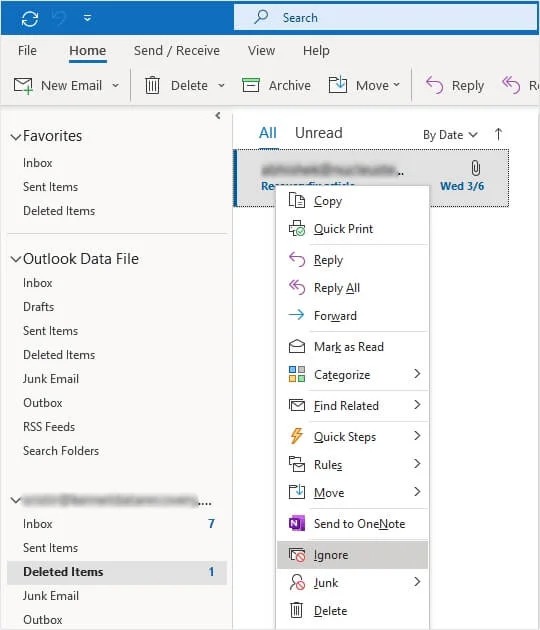The image size is (540, 630).
Task: Open the Send / Receive tab
Action: point(177,51)
